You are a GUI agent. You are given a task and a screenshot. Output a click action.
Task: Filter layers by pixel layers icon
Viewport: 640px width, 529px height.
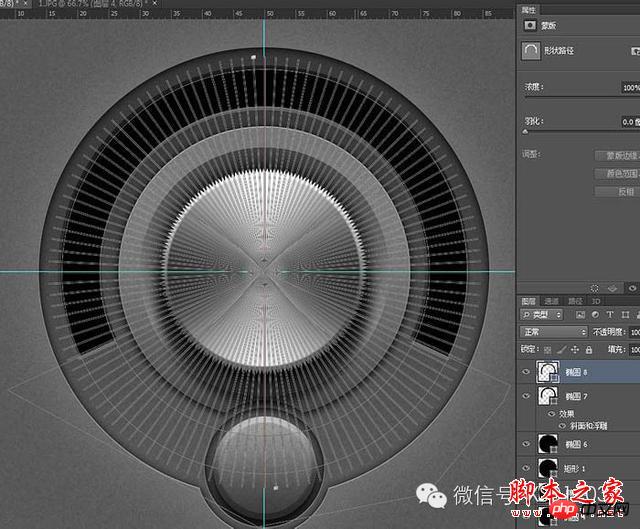coord(580,315)
